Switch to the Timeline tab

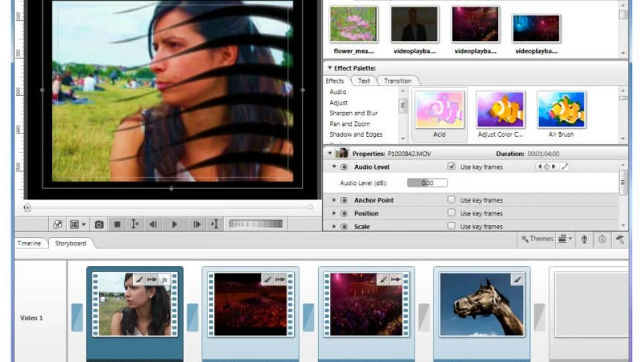pos(29,243)
